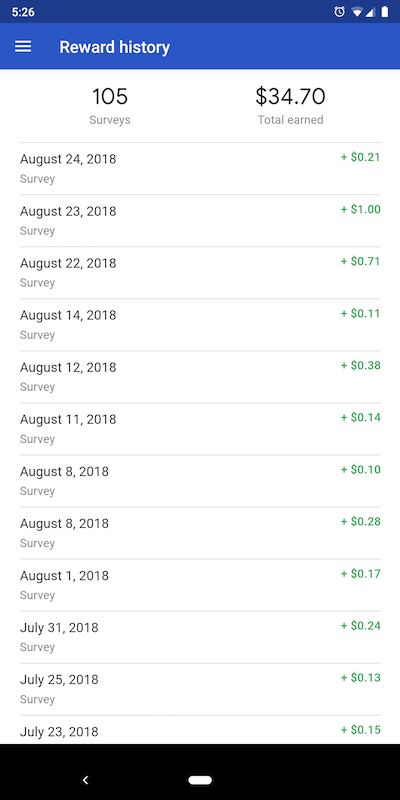Open the August 14, 2018 survey entry
The width and height of the screenshot is (400, 800).
tap(200, 325)
